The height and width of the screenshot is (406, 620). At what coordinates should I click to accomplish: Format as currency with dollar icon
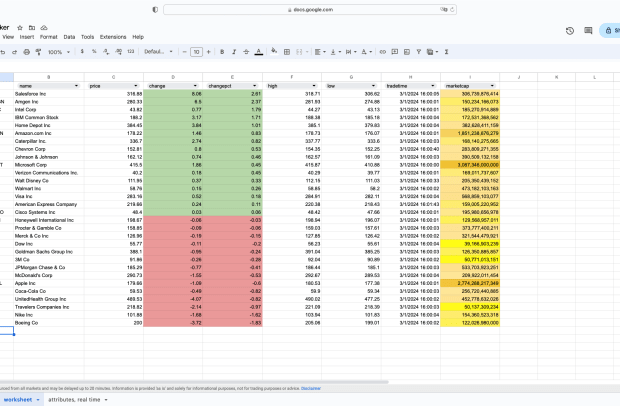click(81, 51)
